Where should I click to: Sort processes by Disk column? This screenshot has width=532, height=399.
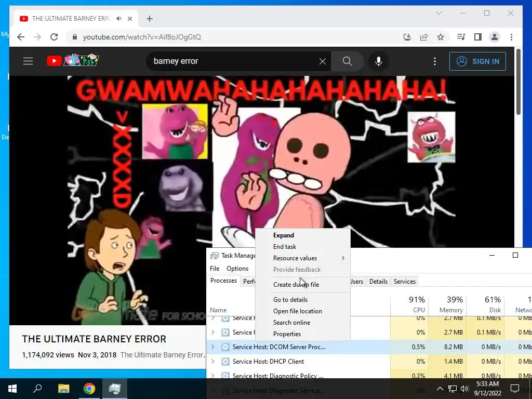click(486, 304)
